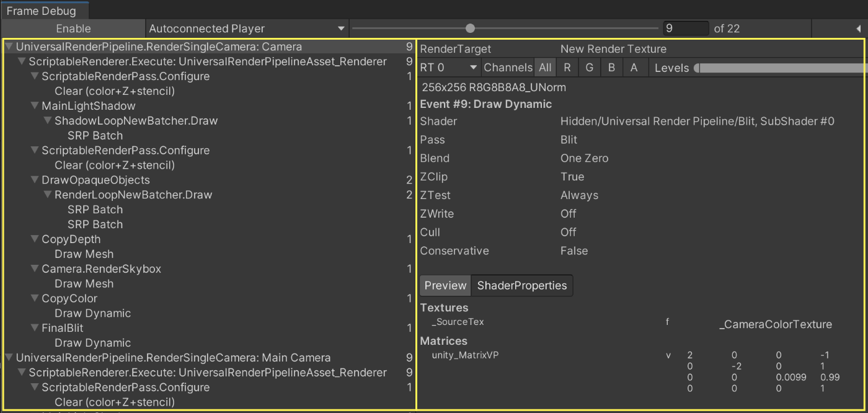Screen dimensions: 868x413
Task: Click the Enable button
Action: point(73,28)
